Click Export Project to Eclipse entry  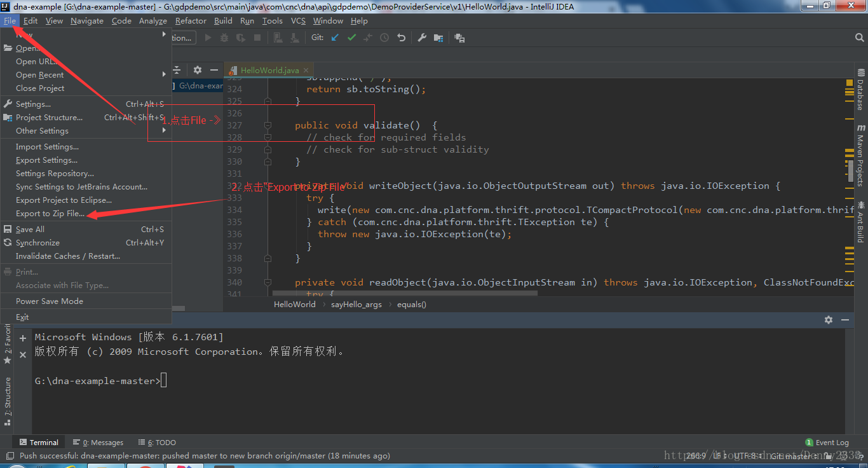[x=86, y=200]
